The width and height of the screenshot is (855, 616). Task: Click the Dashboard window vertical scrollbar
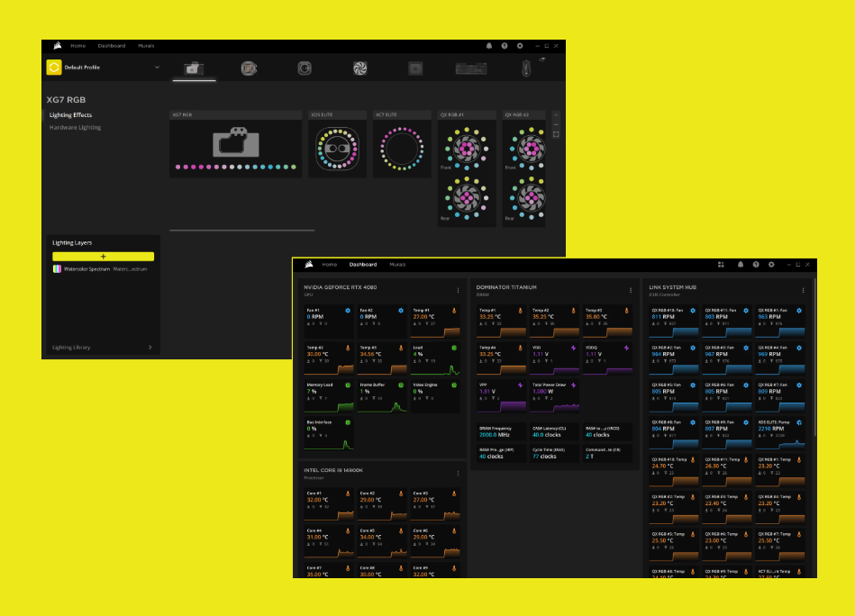coord(814,357)
